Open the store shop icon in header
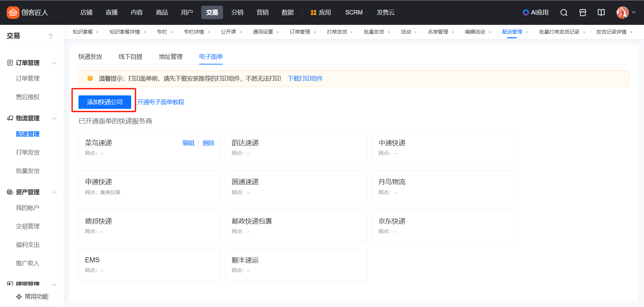644x307 pixels. pos(583,12)
